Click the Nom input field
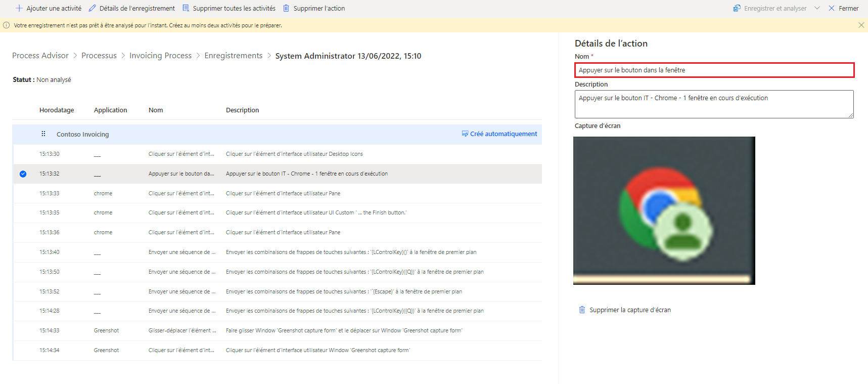 pos(714,70)
